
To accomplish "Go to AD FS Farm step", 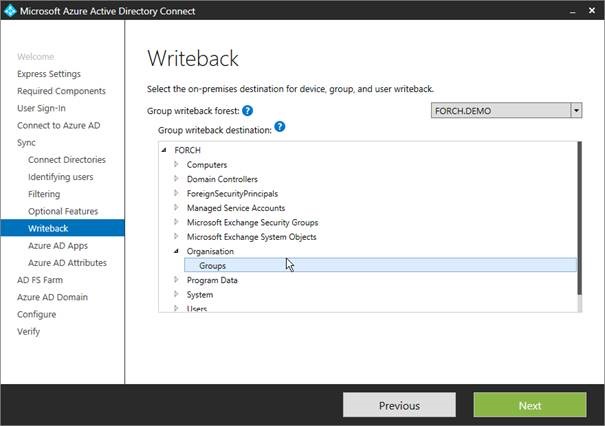I will pos(40,280).
